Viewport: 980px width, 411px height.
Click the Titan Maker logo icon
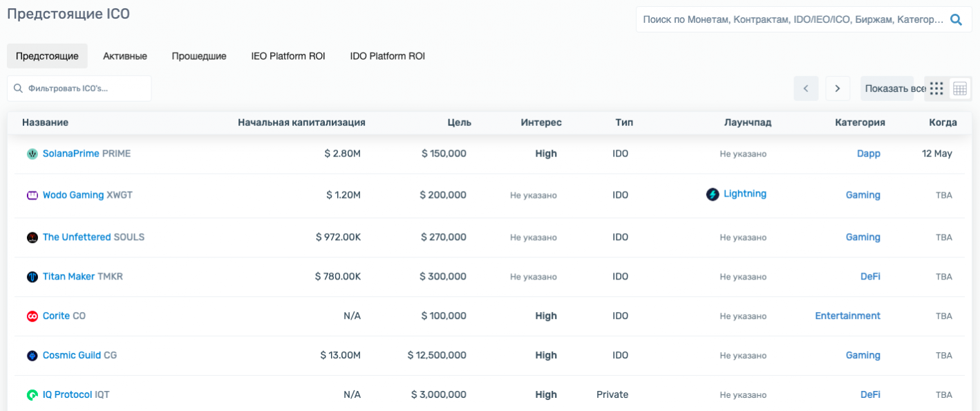point(32,277)
